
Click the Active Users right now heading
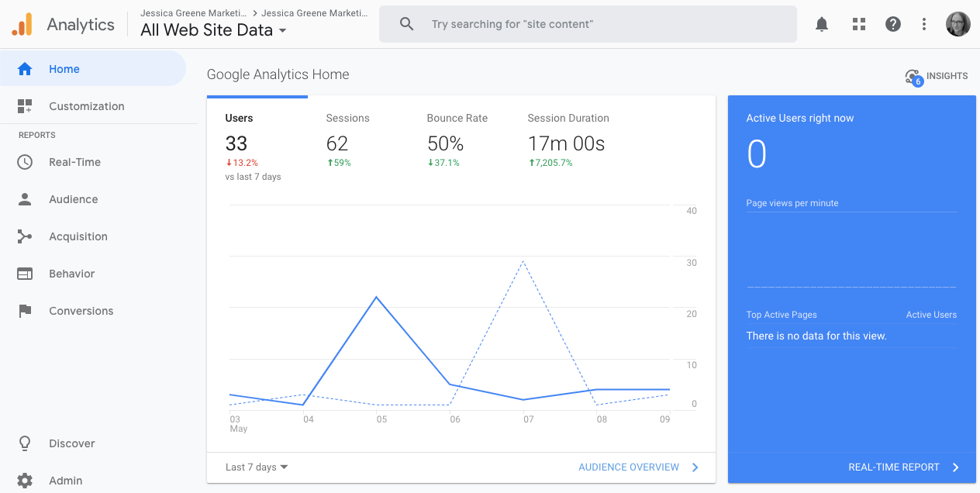pyautogui.click(x=800, y=119)
